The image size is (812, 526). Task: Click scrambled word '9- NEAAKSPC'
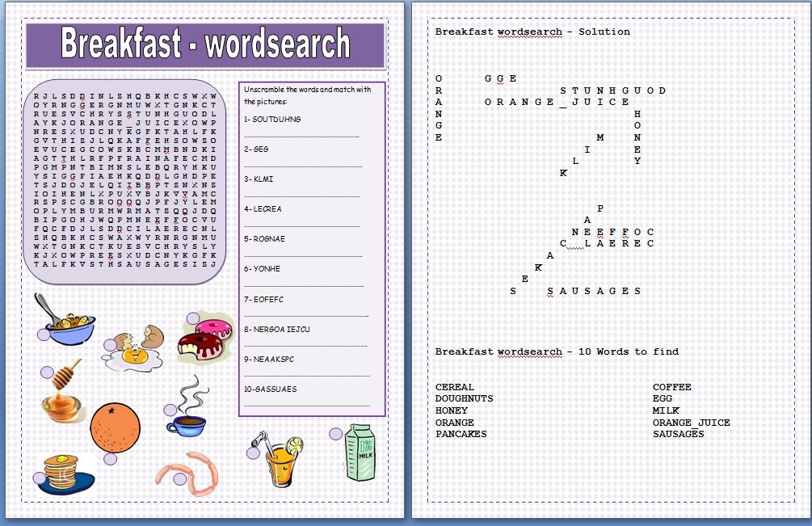point(269,360)
